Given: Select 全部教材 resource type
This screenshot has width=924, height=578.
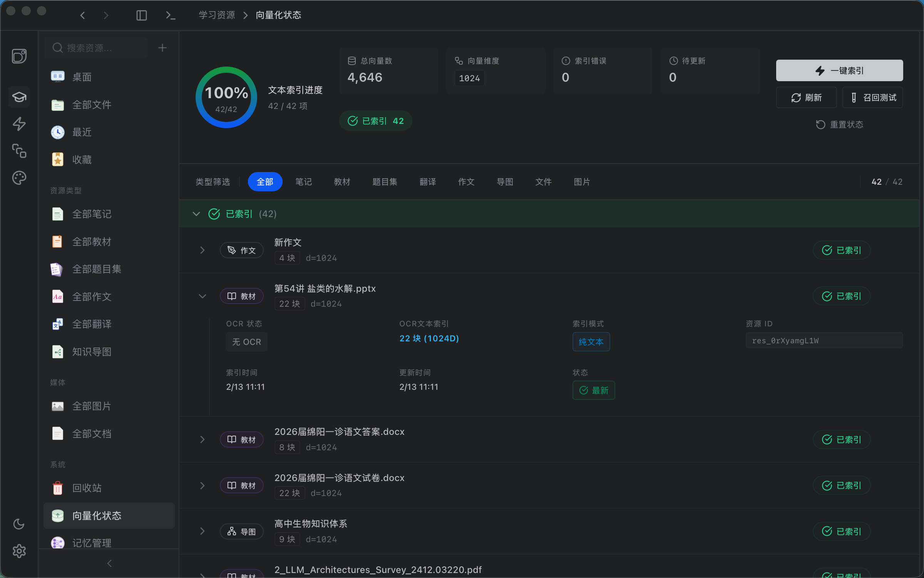Looking at the screenshot, I should 109,242.
